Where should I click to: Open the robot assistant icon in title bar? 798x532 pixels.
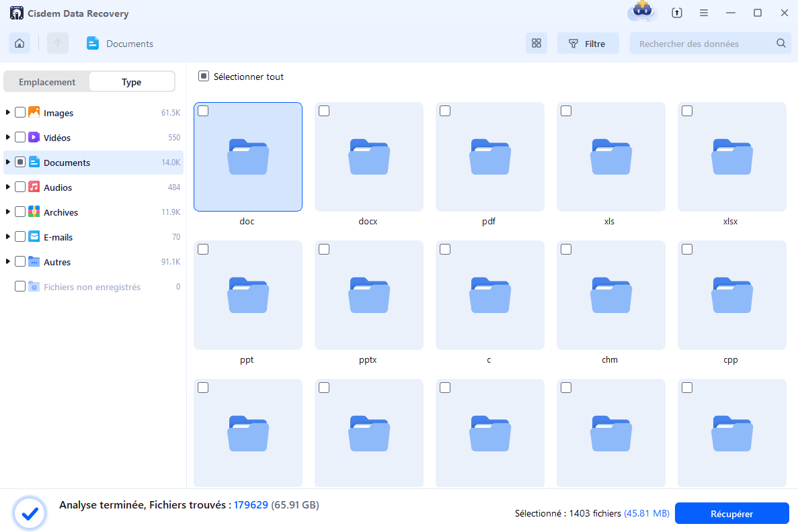point(642,11)
